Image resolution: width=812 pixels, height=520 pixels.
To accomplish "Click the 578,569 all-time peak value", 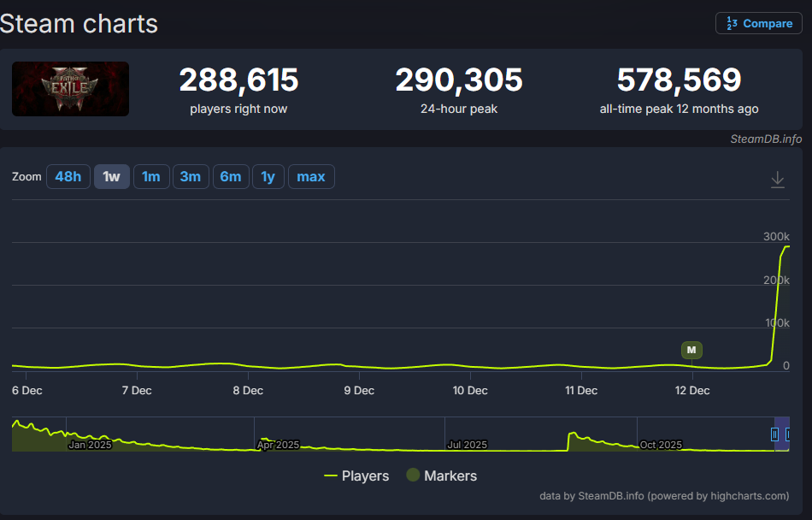I will pyautogui.click(x=679, y=80).
